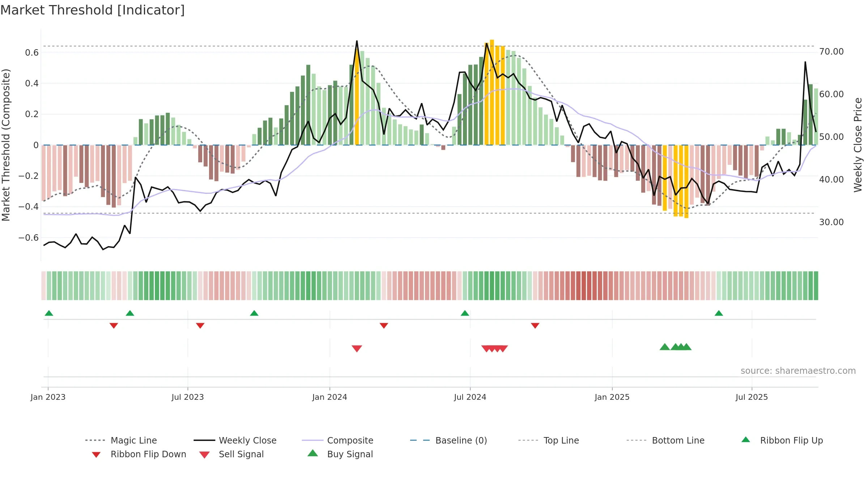Click the Weekly Close Price axis title

858,145
